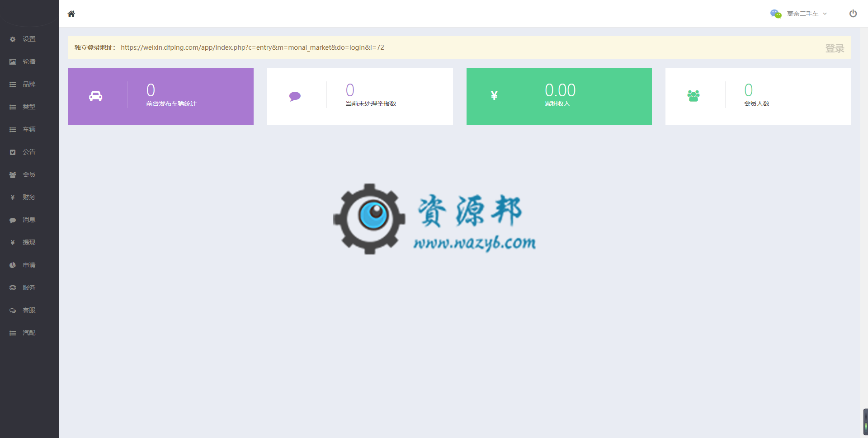Screen dimensions: 868x438
Task: Open the 莫奈二手车 account name
Action: click(802, 14)
